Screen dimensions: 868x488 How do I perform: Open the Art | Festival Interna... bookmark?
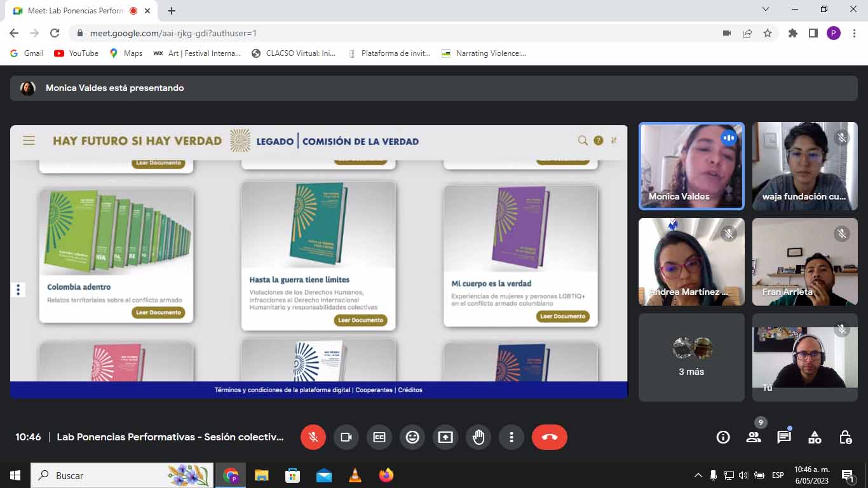[x=197, y=53]
